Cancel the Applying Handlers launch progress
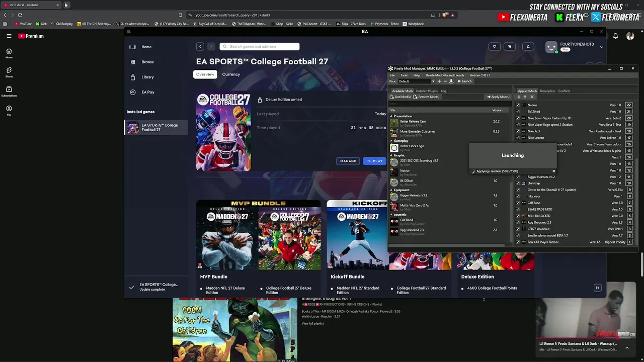This screenshot has width=644, height=362. pos(553,171)
